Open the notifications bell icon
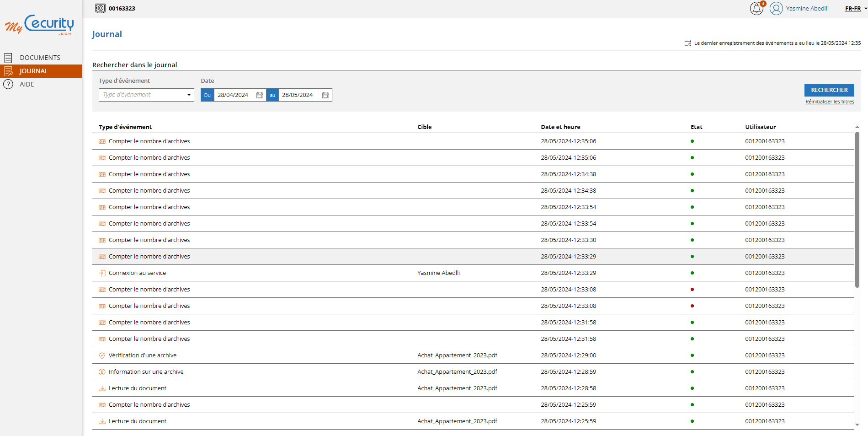Screen dimensions: 868x436 [x=756, y=9]
